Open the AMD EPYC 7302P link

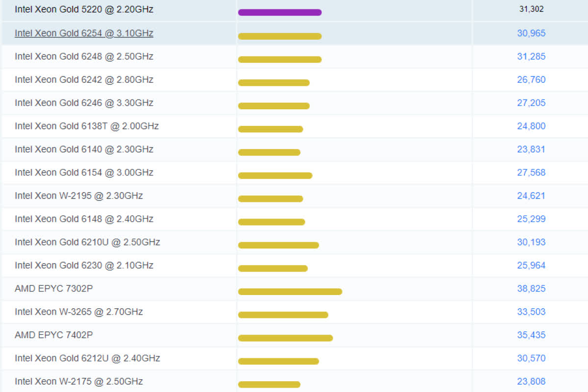tap(54, 289)
